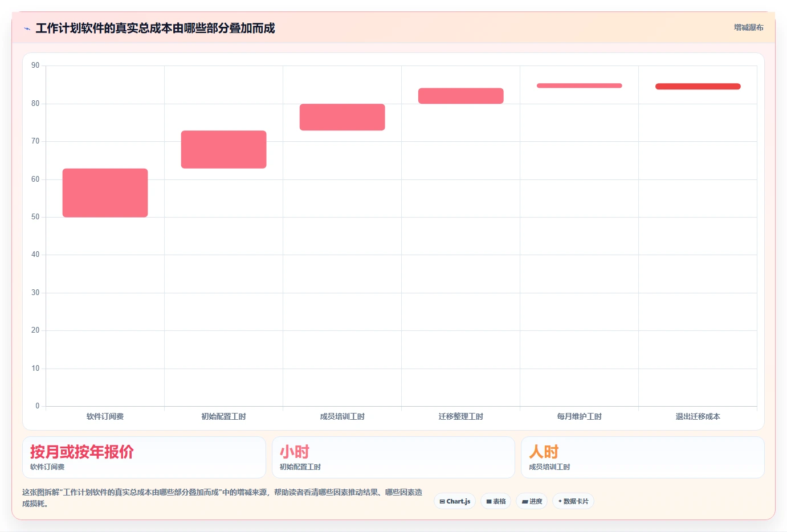
Task: Click the 软件订阅费 axis label
Action: point(105,416)
